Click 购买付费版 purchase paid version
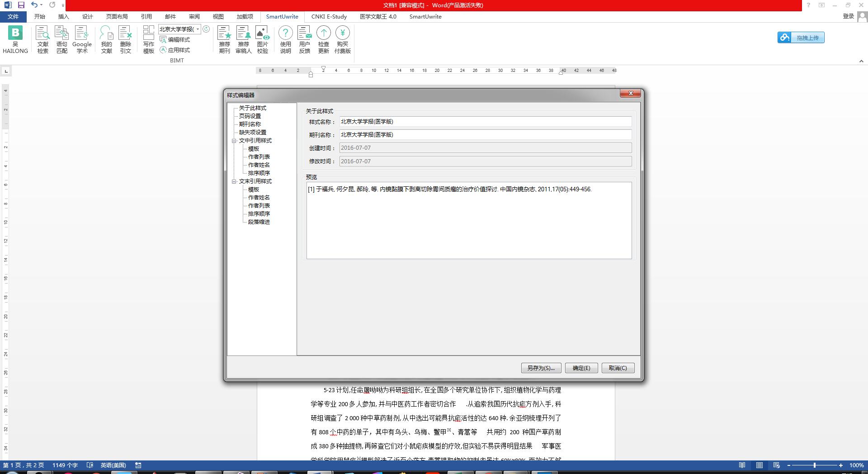Image resolution: width=868 pixels, height=474 pixels. click(x=343, y=40)
